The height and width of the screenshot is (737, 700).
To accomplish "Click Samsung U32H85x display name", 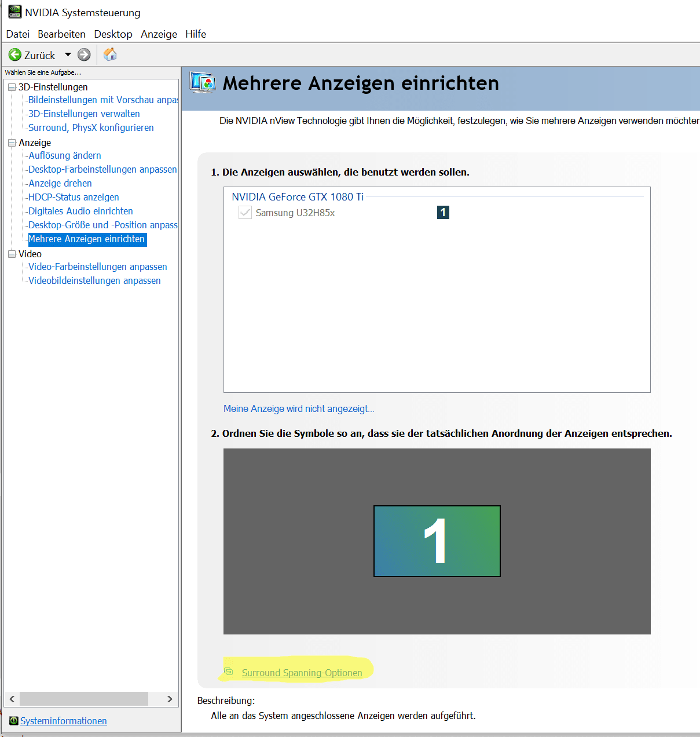I will tap(295, 213).
